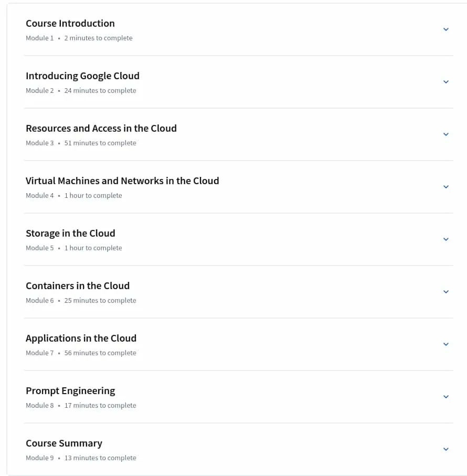Click Module 4 1 hour to complete text
Viewport: 467px width, 476px height.
pyautogui.click(x=74, y=196)
